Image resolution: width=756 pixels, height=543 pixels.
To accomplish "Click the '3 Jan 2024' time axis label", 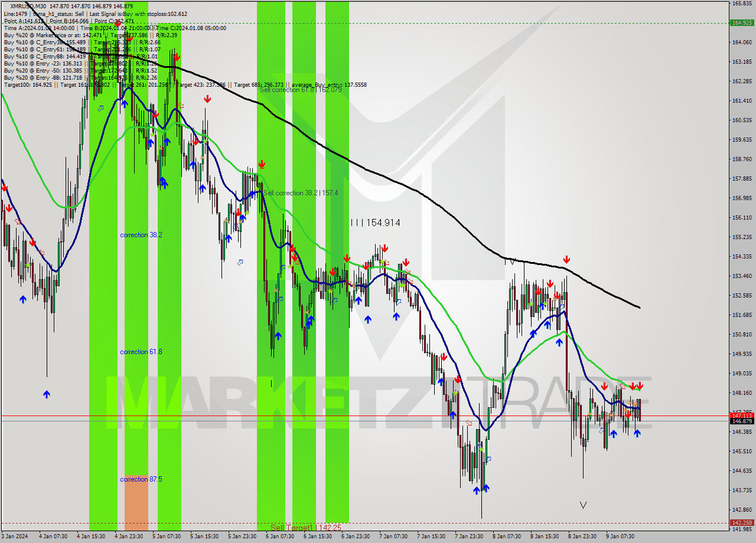I will click(16, 537).
